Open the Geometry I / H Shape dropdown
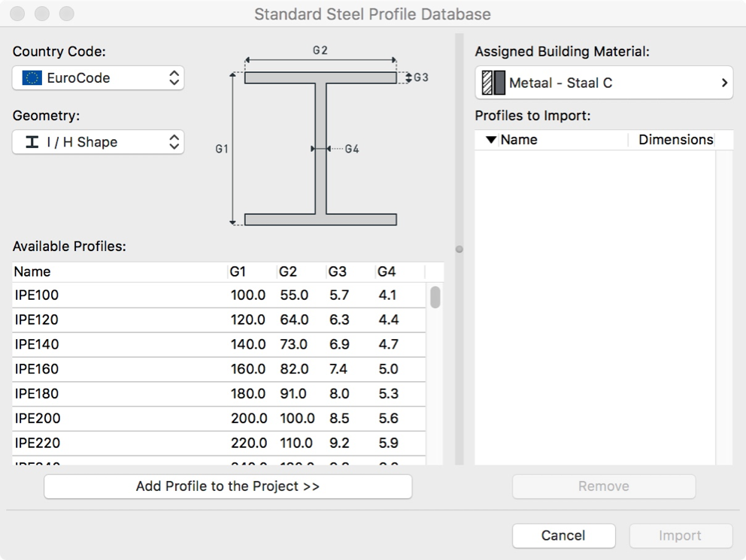The width and height of the screenshot is (746, 560). coord(98,142)
